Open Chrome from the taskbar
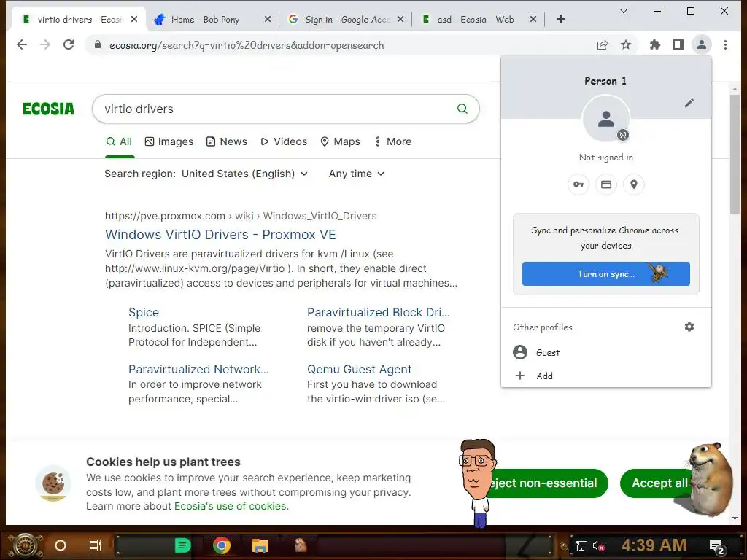Viewport: 747px width, 560px height. (x=221, y=545)
